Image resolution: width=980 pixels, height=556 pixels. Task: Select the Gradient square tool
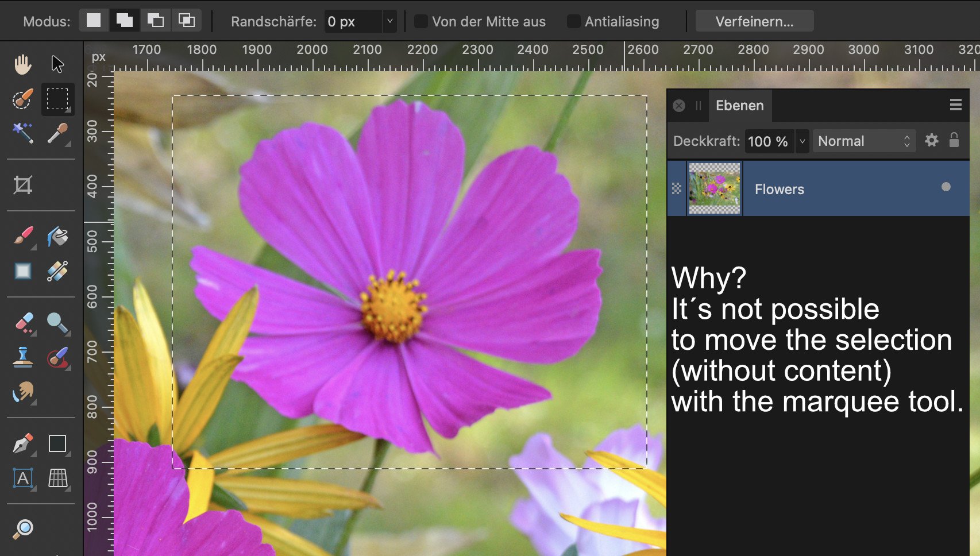click(23, 271)
